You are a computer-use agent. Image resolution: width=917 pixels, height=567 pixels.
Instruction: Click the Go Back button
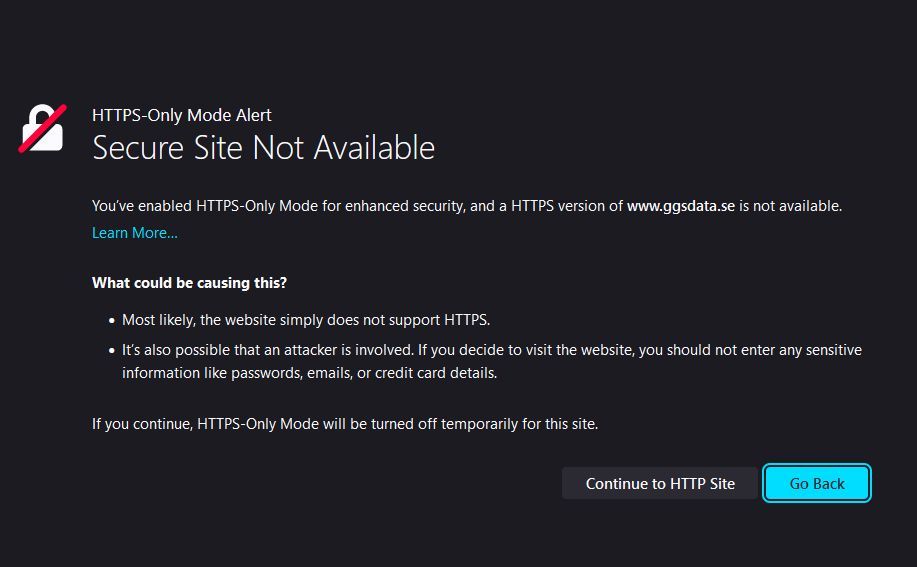[817, 483]
